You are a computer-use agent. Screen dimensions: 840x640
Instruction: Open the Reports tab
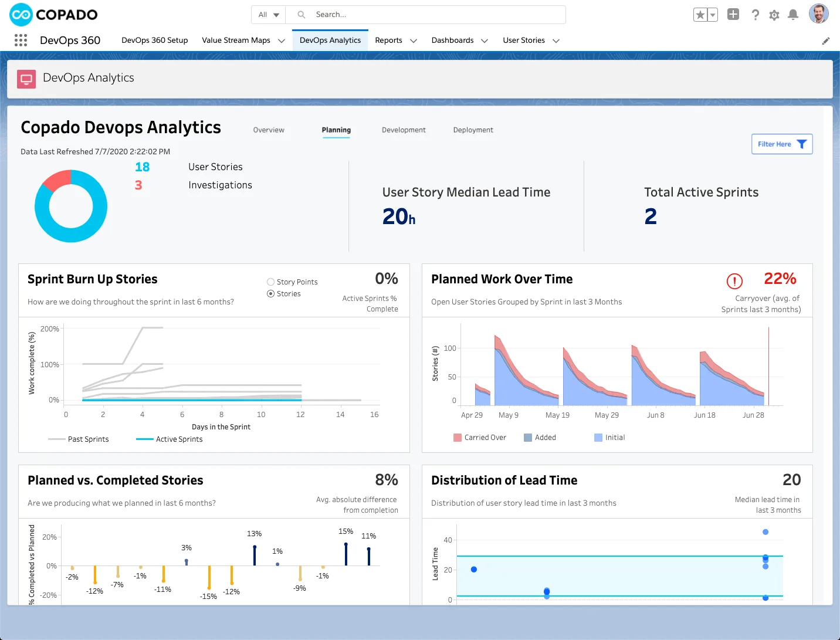click(x=388, y=40)
